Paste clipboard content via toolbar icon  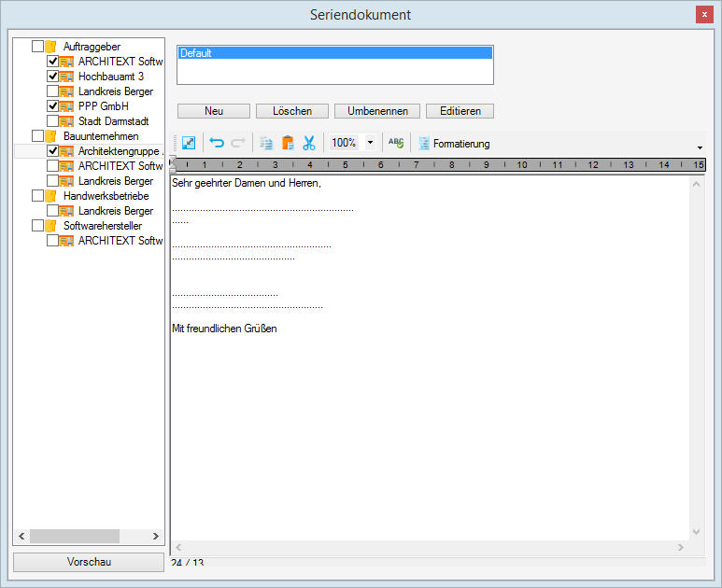pyautogui.click(x=288, y=143)
